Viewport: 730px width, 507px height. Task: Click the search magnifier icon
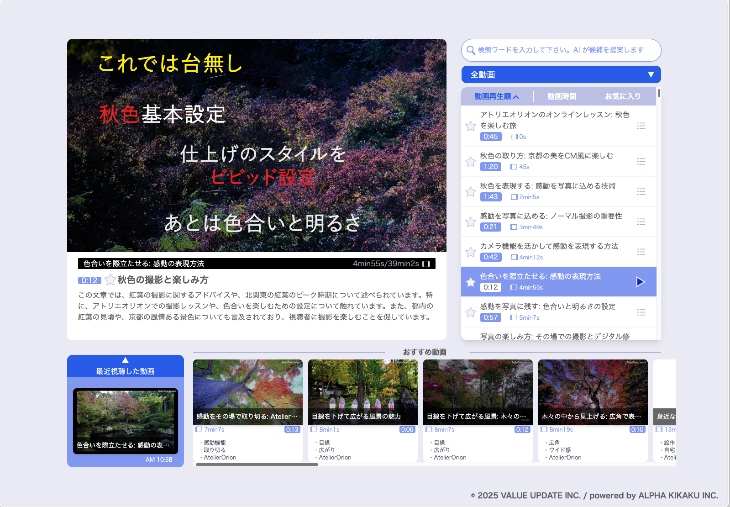(x=470, y=50)
